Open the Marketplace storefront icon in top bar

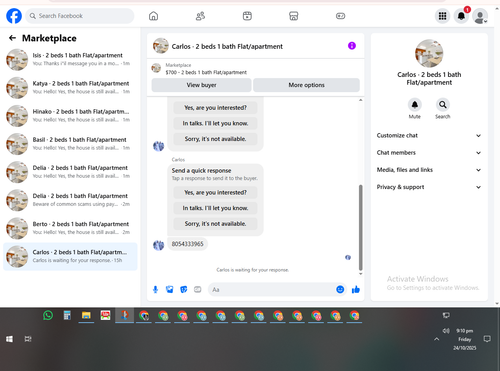tap(293, 16)
